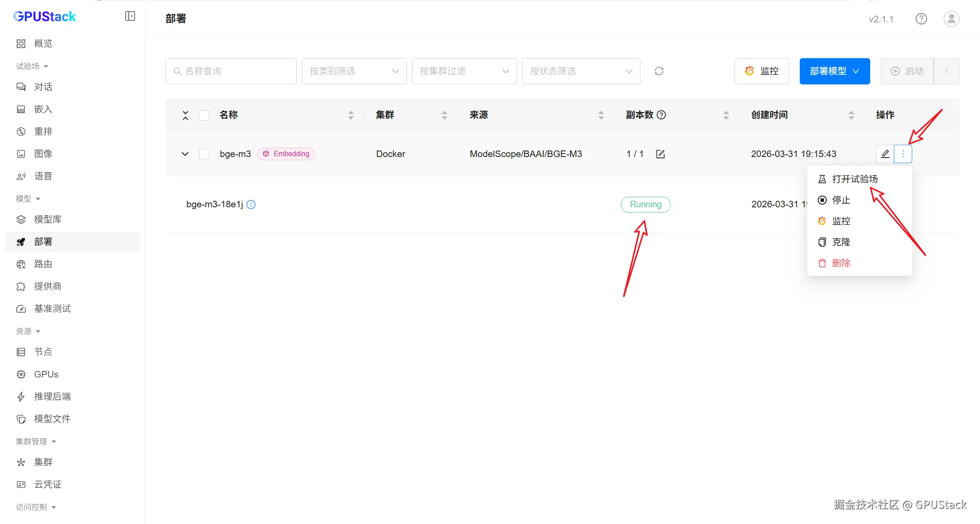Check the bge-m3 row checkbox
This screenshot has width=980, height=524.
(x=204, y=154)
